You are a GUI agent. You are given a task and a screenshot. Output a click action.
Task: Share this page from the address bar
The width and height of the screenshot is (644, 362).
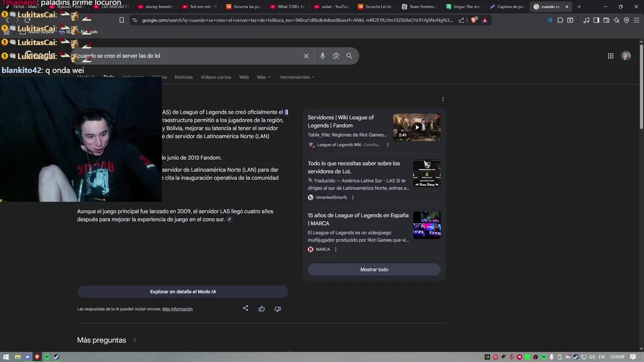click(461, 20)
